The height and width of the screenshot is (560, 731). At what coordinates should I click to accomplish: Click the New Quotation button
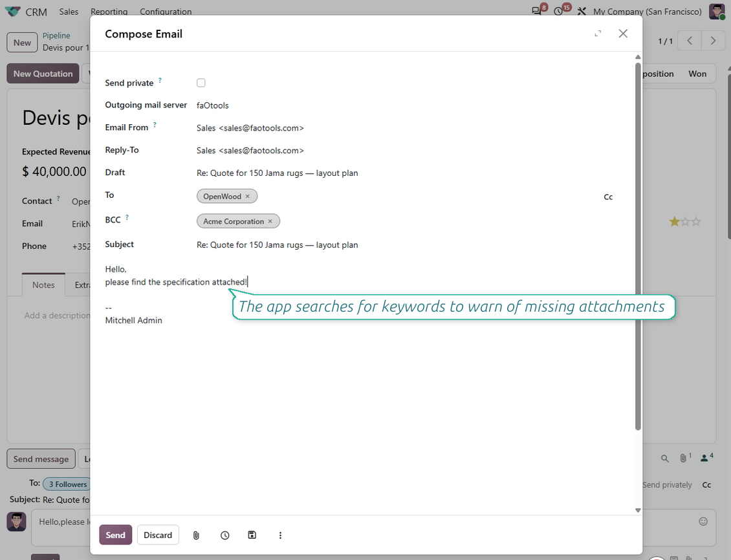(43, 74)
